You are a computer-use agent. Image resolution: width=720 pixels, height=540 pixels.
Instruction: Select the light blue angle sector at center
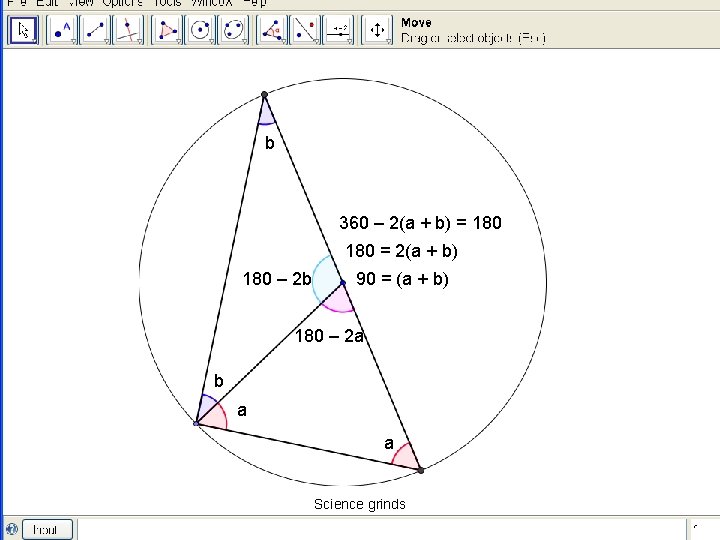click(x=324, y=278)
